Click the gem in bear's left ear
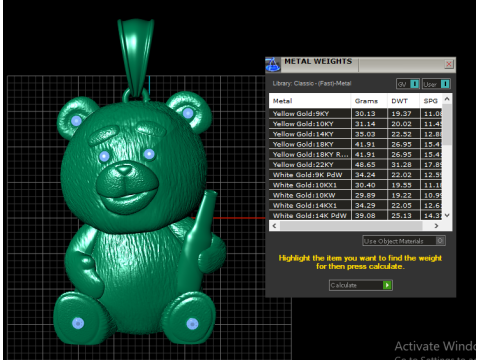Image resolution: width=480 pixels, height=360 pixels. [x=76, y=120]
